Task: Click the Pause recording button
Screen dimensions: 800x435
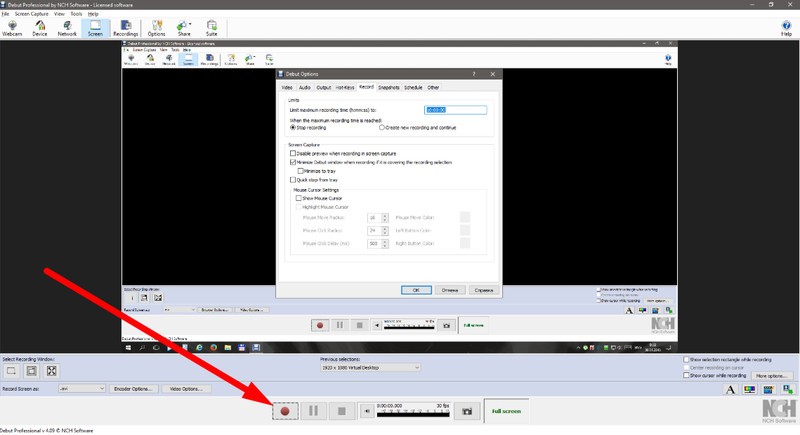Action: click(313, 411)
